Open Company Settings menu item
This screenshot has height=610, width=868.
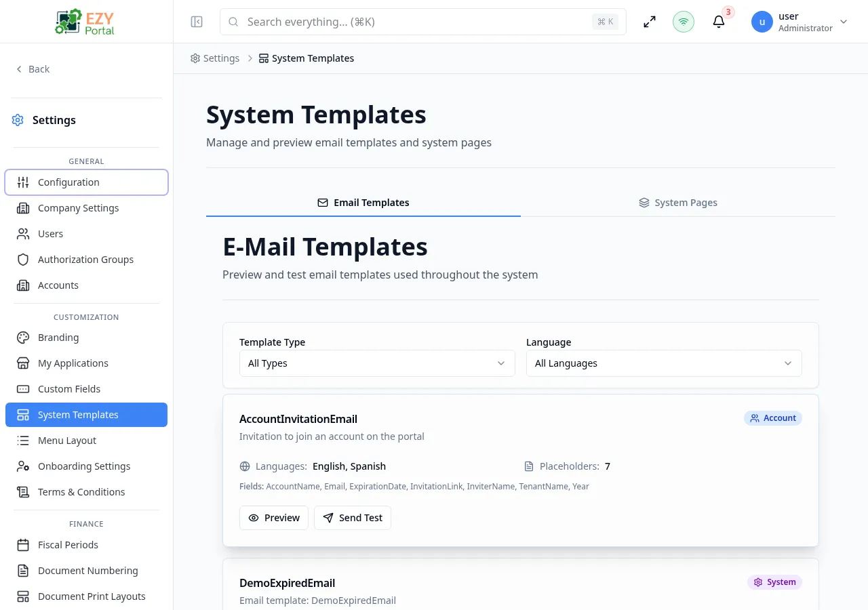pyautogui.click(x=87, y=208)
